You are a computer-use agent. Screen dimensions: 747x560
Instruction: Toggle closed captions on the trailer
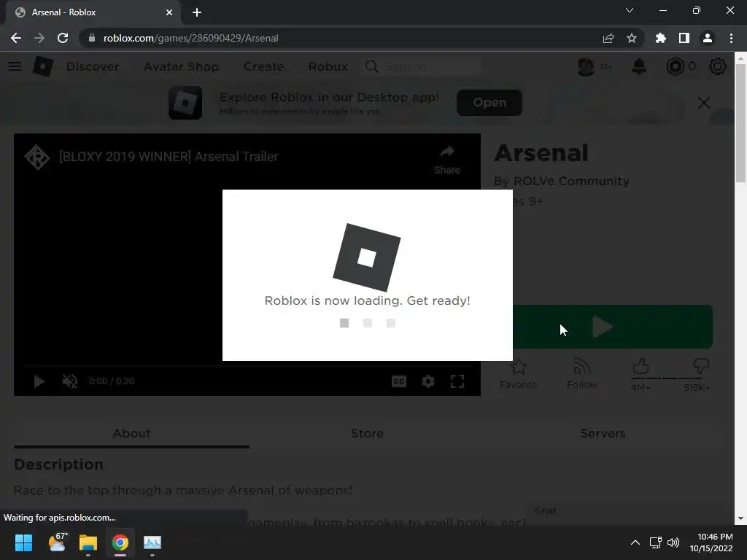point(399,381)
